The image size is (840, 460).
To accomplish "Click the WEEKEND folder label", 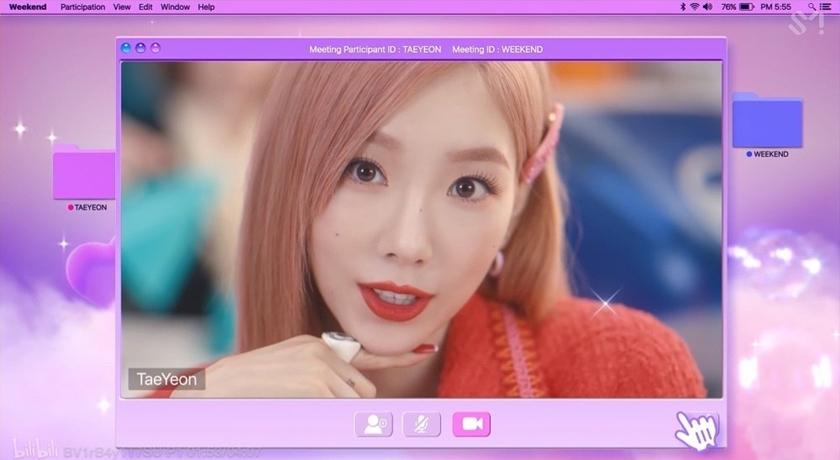I will point(771,154).
